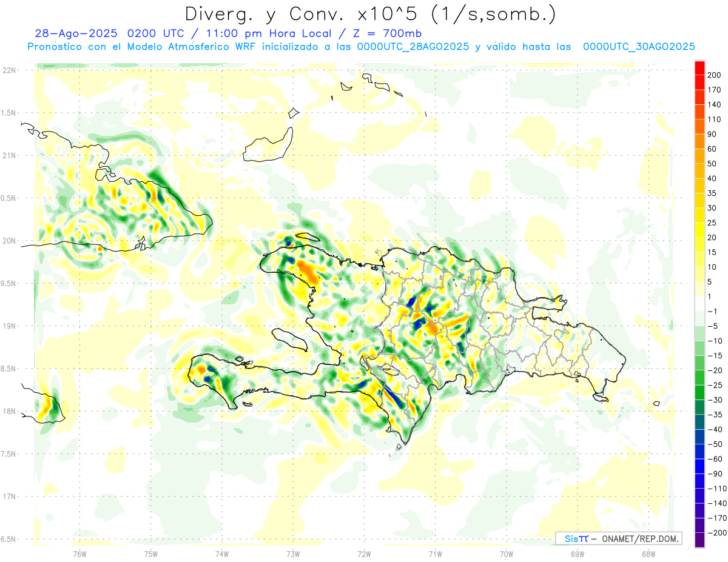Click the '22N' latitude label
Image resolution: width=728 pixels, height=562 pixels.
10,70
